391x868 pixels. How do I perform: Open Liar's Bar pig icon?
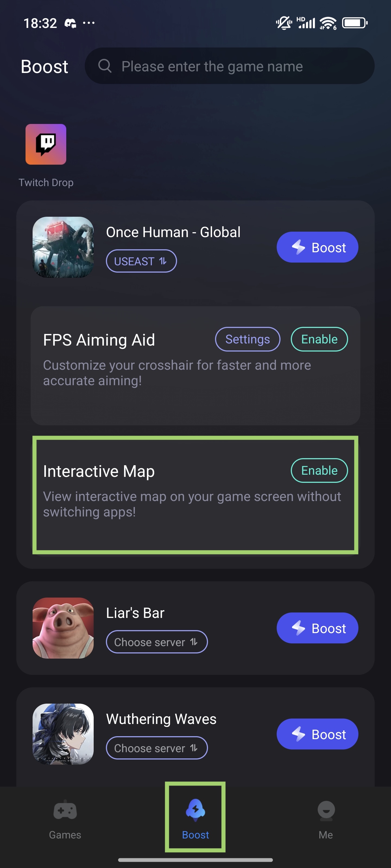pos(63,628)
